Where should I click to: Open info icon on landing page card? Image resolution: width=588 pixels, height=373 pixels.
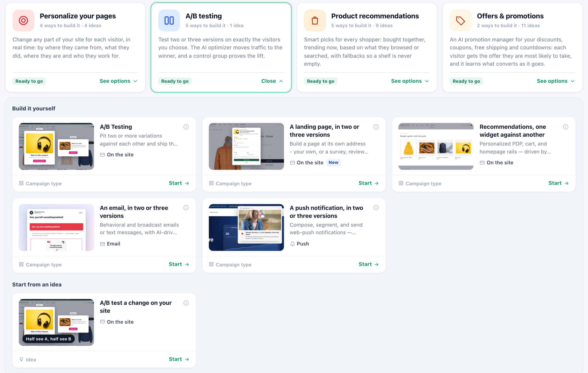coord(376,127)
